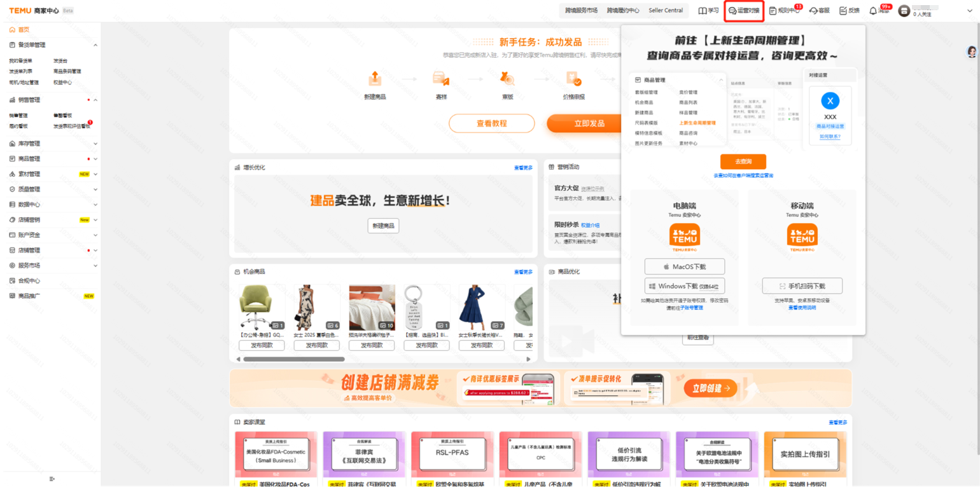Collapse the 备货单管理 sidebar section
Screen dimensions: 980x487
[95, 45]
